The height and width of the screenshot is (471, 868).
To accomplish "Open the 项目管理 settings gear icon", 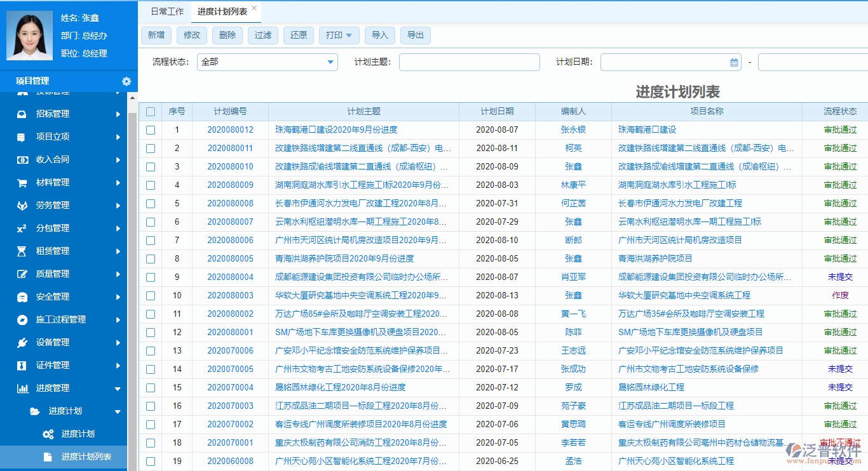I will coord(126,81).
